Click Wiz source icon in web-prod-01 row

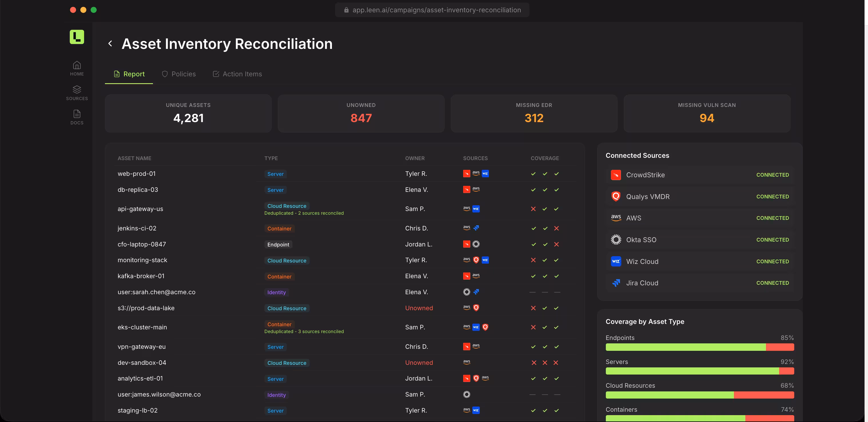pos(485,174)
